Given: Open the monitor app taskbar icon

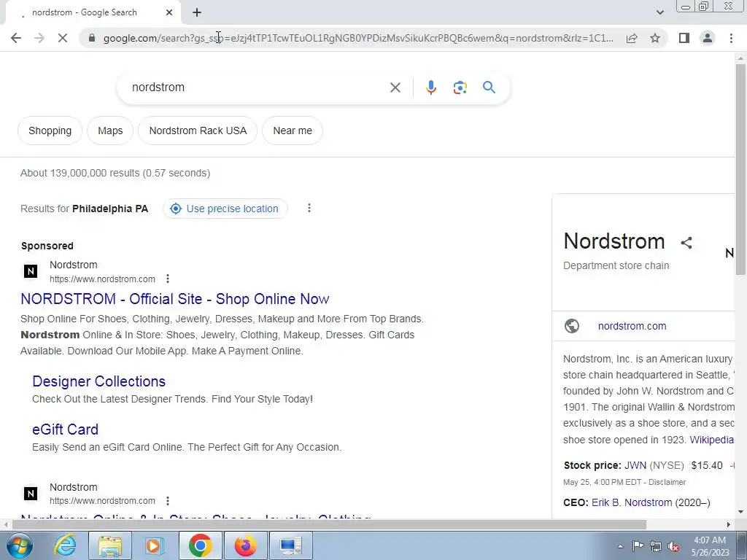Looking at the screenshot, I should tap(290, 545).
